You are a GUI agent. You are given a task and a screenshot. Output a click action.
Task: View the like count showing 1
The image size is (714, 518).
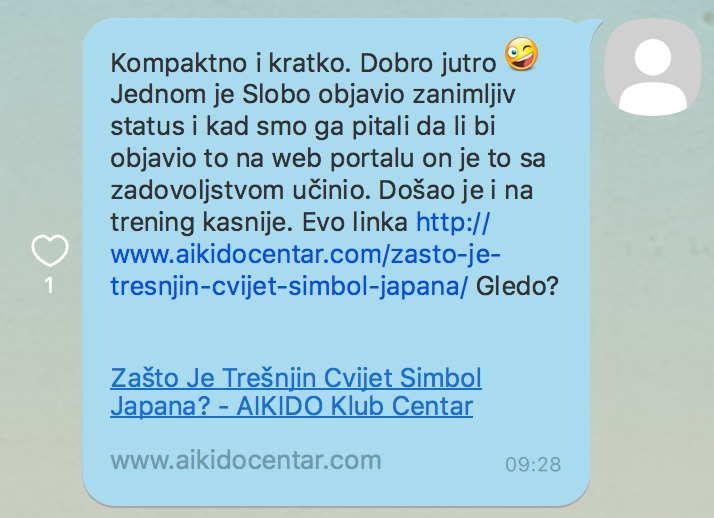(x=49, y=286)
